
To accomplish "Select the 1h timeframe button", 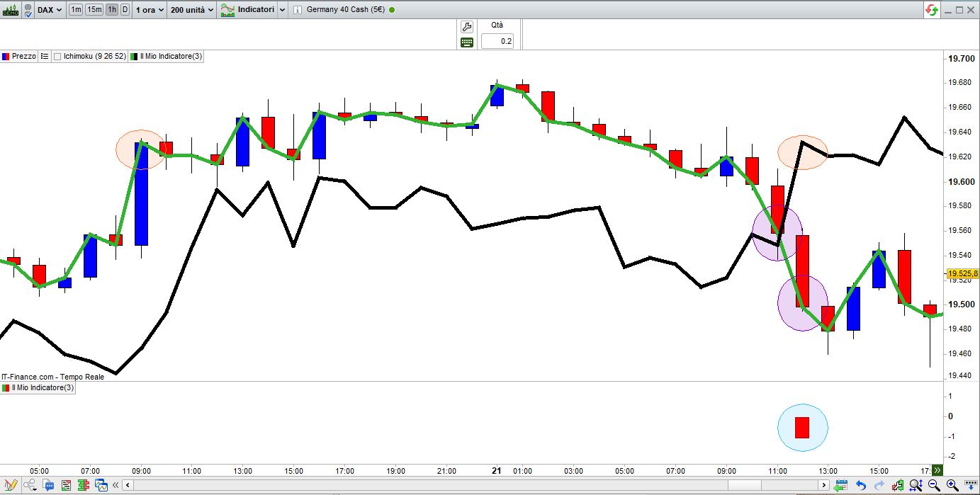I will pos(112,10).
